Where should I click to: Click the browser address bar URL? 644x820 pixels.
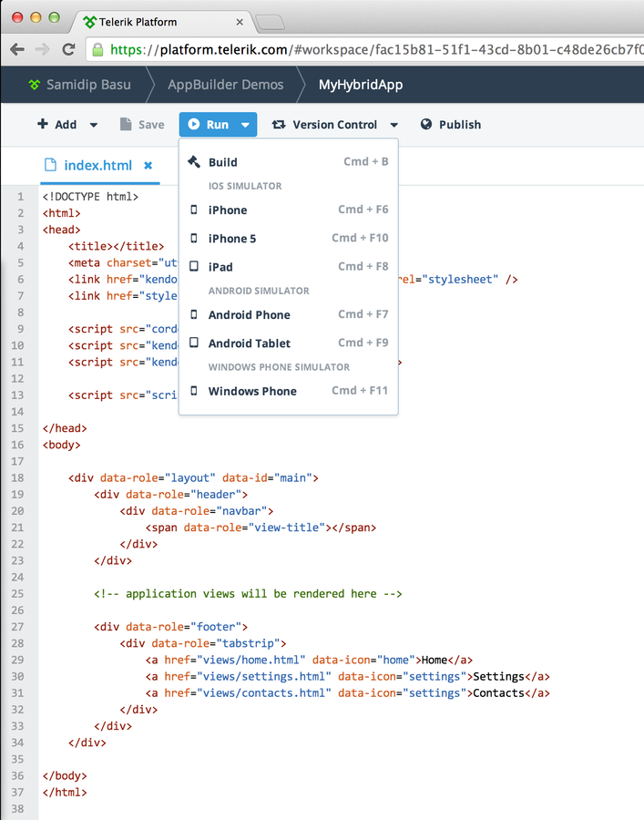[376, 50]
